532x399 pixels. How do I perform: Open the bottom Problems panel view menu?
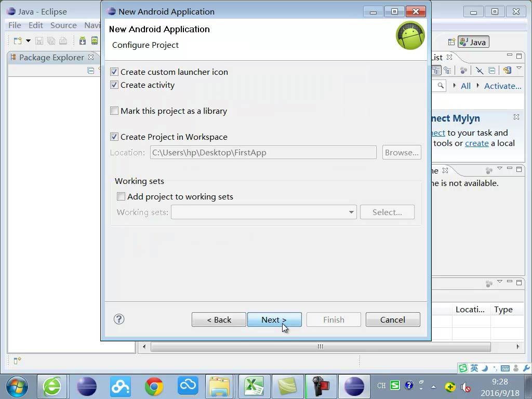pos(499,282)
